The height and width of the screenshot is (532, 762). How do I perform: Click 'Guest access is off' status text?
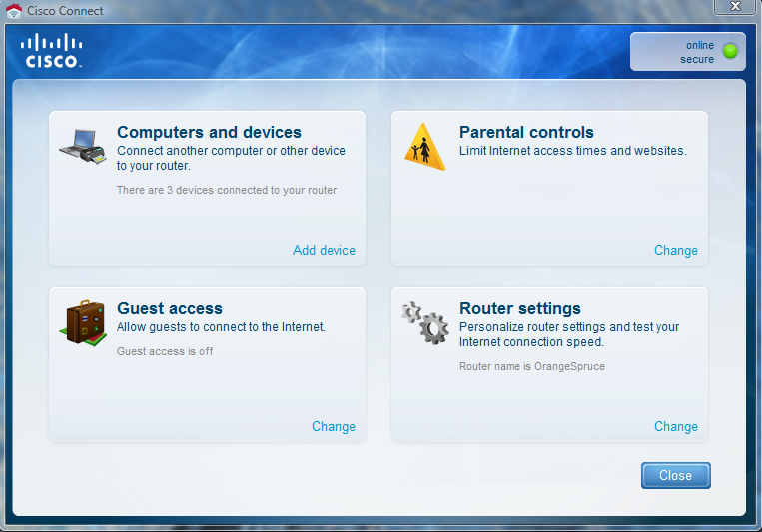(165, 351)
